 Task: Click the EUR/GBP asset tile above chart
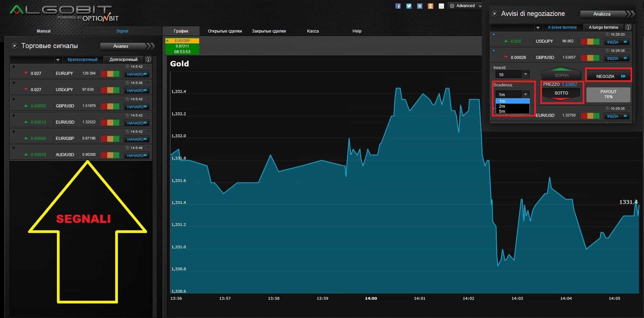coord(182,46)
